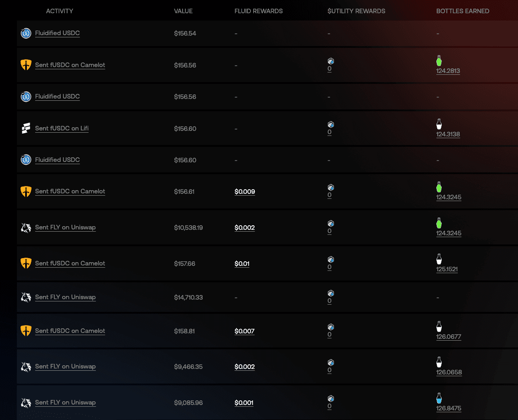
Task: Click the Uniswap icon in the $14,710.33 row
Action: [x=26, y=297]
